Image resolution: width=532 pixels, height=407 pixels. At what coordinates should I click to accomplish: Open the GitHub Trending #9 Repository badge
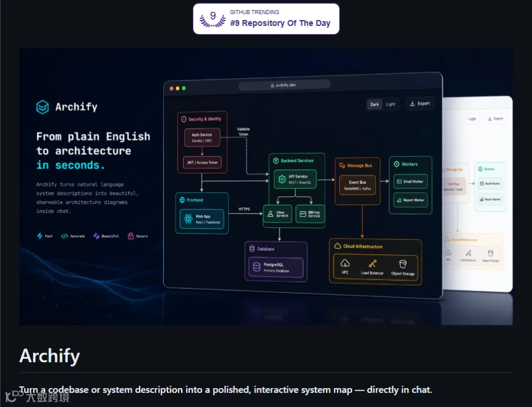[266, 19]
